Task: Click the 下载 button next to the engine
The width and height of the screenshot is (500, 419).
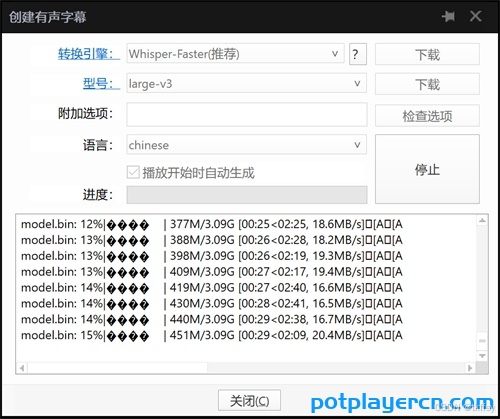Action: (x=427, y=54)
